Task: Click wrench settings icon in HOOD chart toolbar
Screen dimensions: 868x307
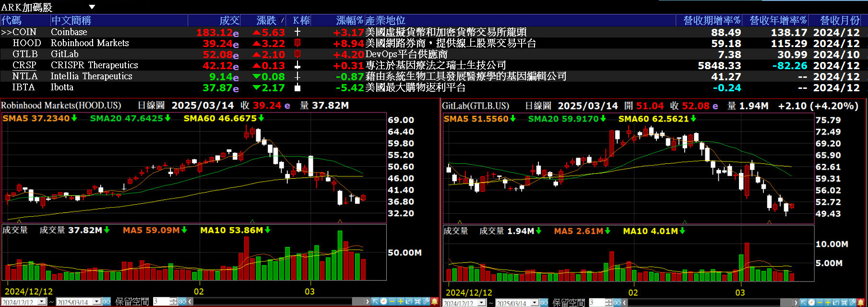Action: click(426, 301)
